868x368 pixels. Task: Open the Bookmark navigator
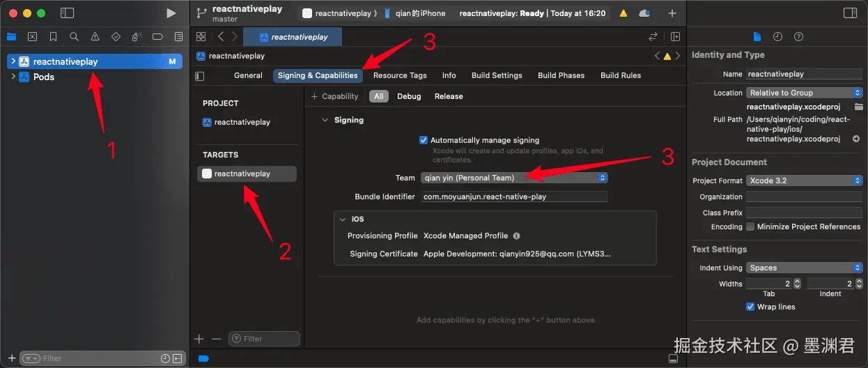point(53,36)
